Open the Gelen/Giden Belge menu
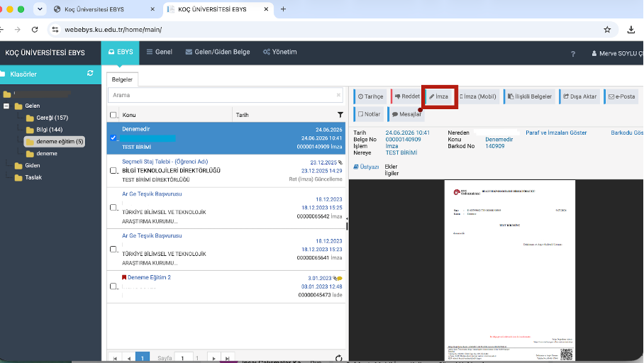This screenshot has height=363, width=644. point(218,52)
